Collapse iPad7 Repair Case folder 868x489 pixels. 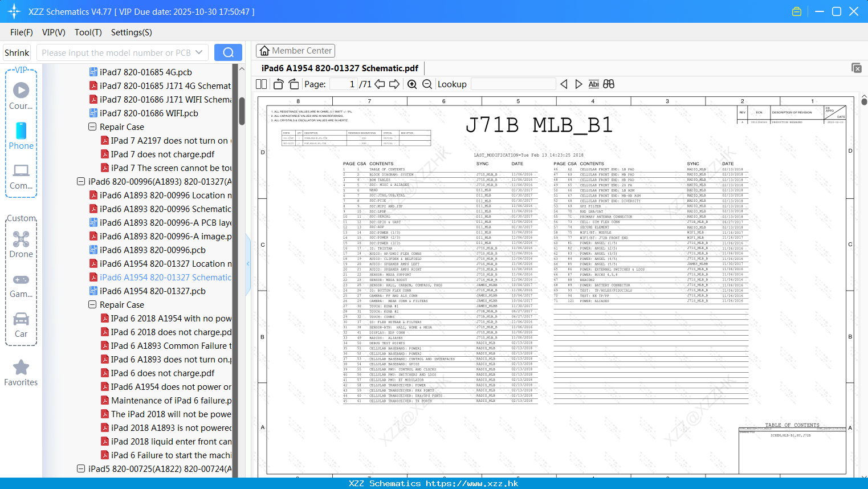tap(92, 127)
